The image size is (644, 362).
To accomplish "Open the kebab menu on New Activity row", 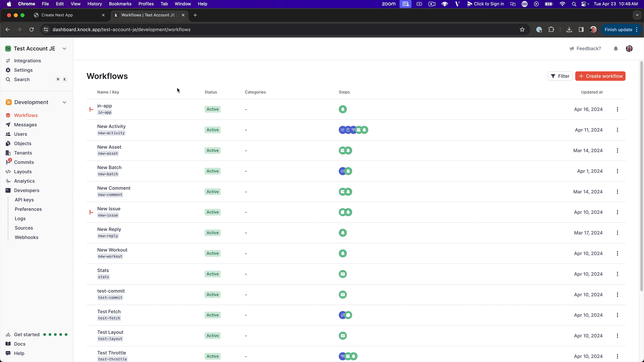I will [618, 130].
